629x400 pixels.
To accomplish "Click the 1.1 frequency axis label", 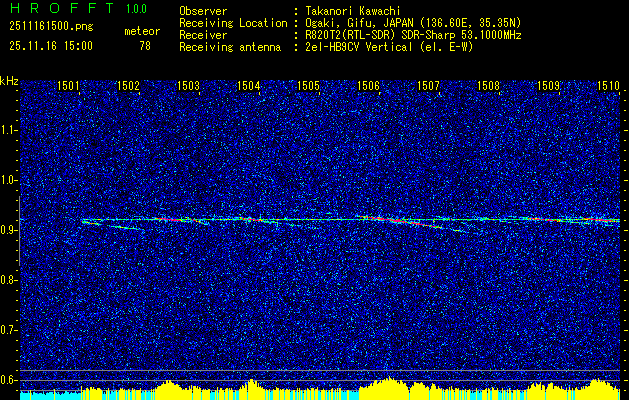I will click(9, 129).
